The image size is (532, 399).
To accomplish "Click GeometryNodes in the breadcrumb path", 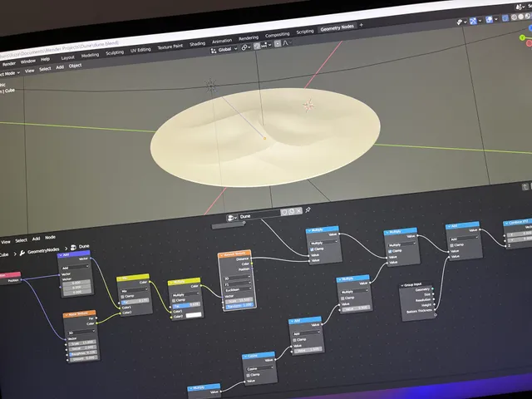I will 43,251.
